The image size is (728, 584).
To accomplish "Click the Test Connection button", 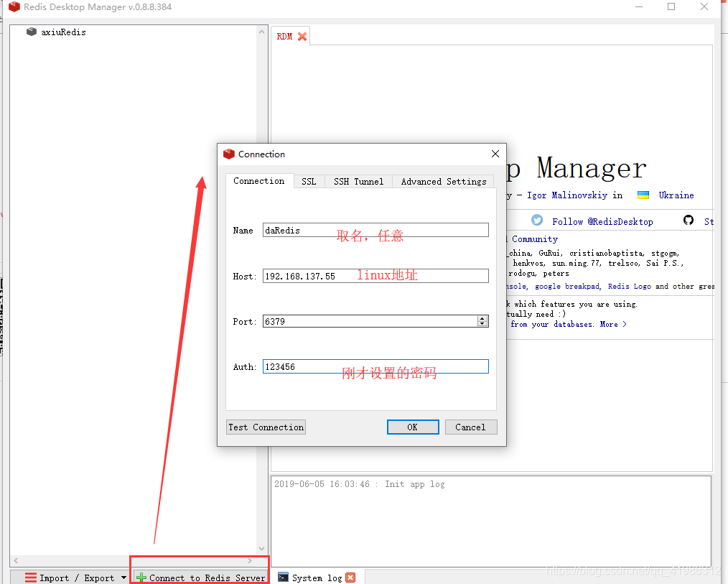I will [x=266, y=427].
